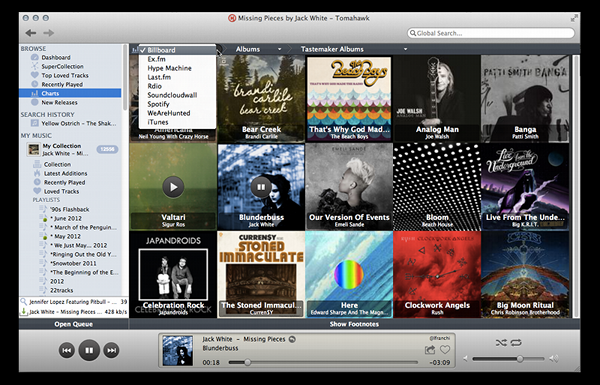Select Rdio chart source
Image resolution: width=600 pixels, height=385 pixels.
pyautogui.click(x=178, y=86)
